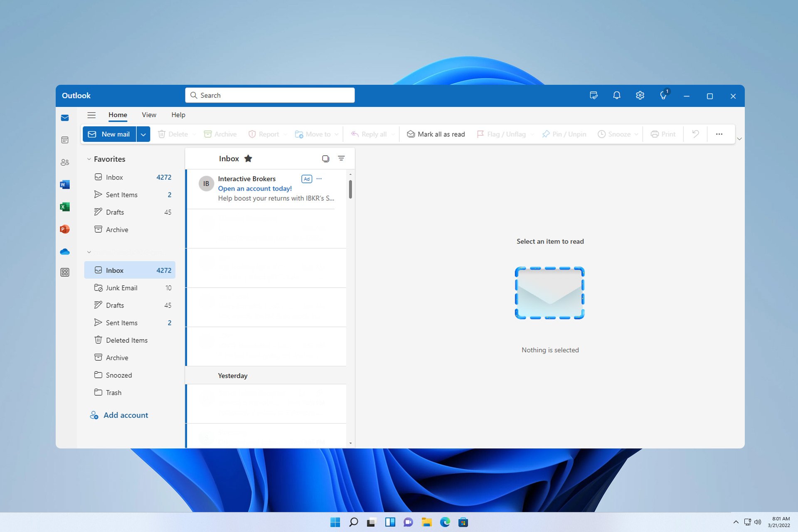
Task: Switch to the Home tab
Action: pyautogui.click(x=118, y=115)
